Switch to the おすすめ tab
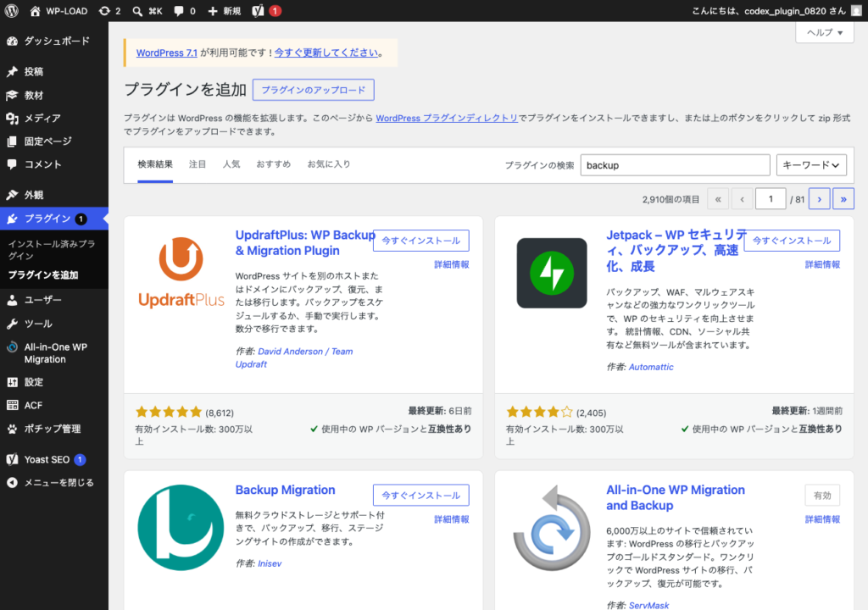Image resolution: width=868 pixels, height=610 pixels. pyautogui.click(x=274, y=164)
